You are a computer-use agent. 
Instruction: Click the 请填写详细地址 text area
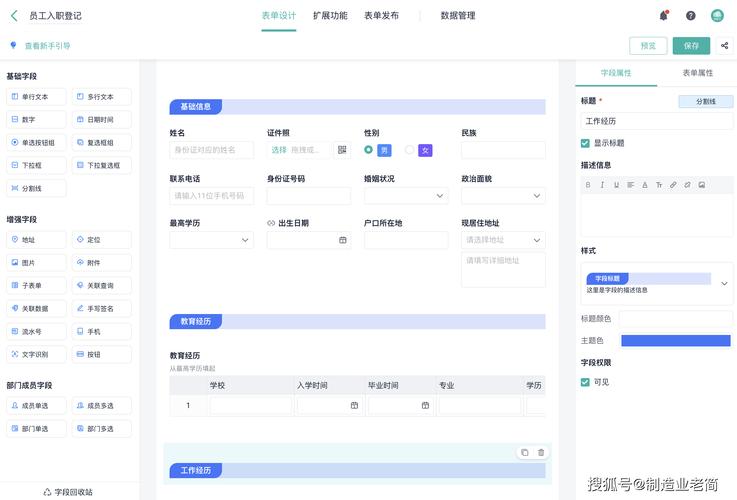503,270
